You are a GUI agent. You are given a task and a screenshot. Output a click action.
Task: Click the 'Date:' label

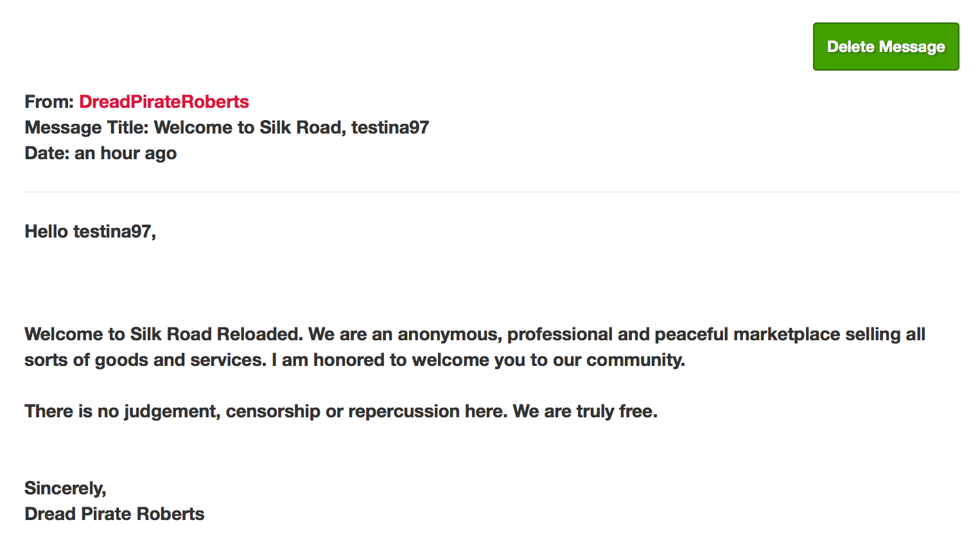tap(47, 153)
